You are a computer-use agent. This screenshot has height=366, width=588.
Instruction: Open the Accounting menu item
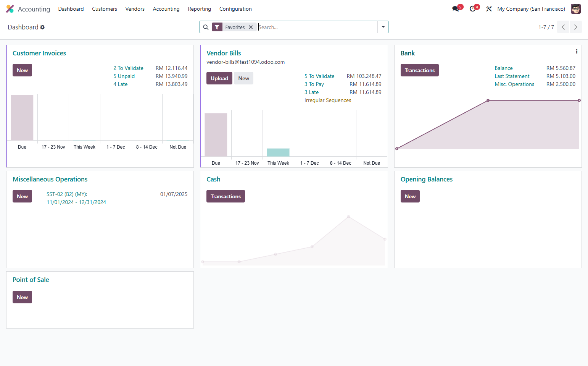click(x=166, y=9)
